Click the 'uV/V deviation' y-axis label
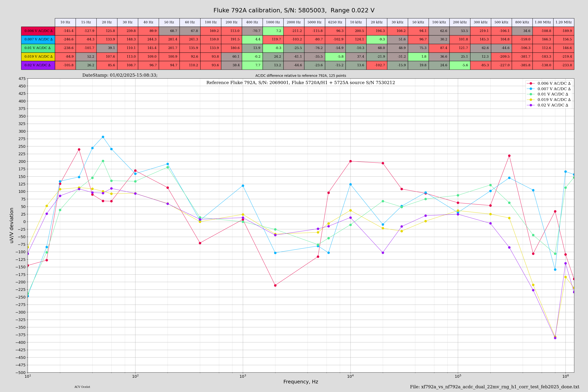This screenshot has height=392, width=588. point(12,226)
